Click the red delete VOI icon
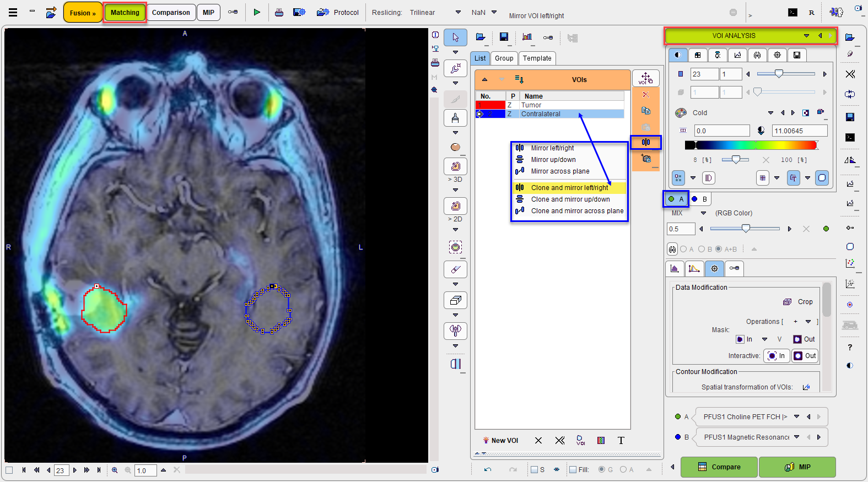 tap(646, 95)
